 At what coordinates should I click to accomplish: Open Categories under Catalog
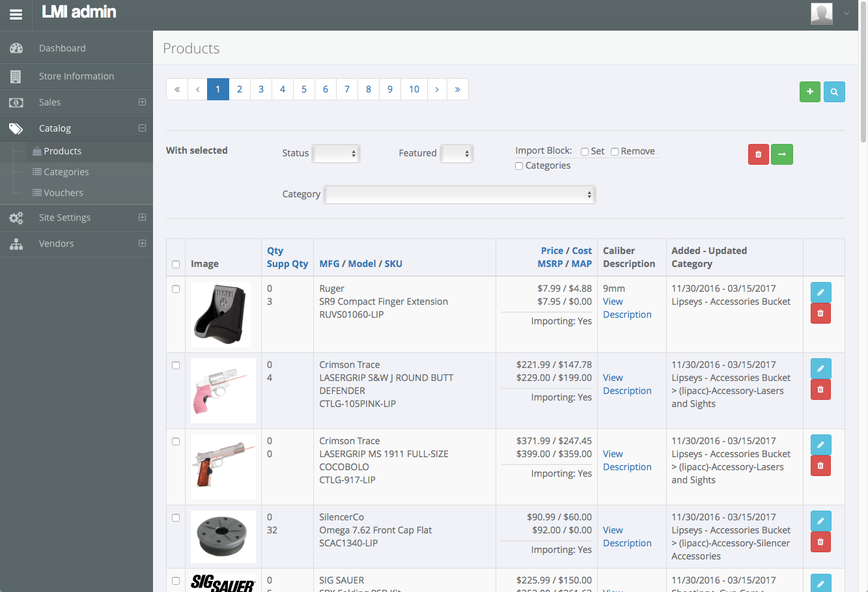tap(66, 172)
